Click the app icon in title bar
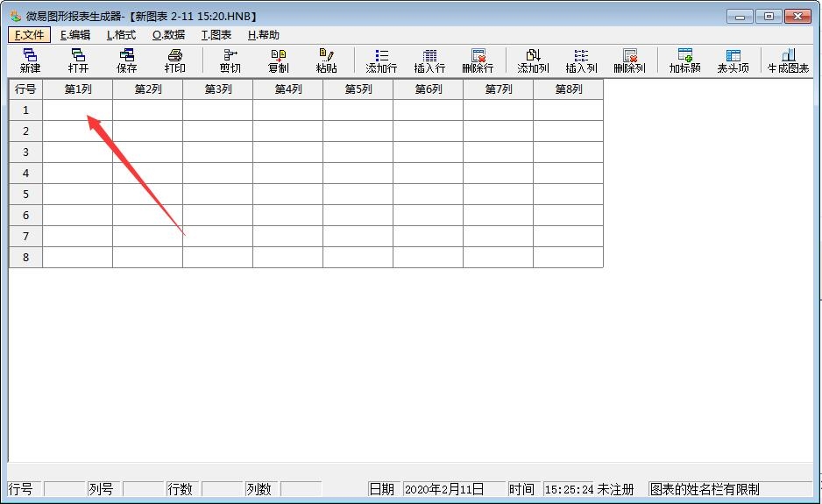Image resolution: width=822 pixels, height=504 pixels. pos(16,16)
